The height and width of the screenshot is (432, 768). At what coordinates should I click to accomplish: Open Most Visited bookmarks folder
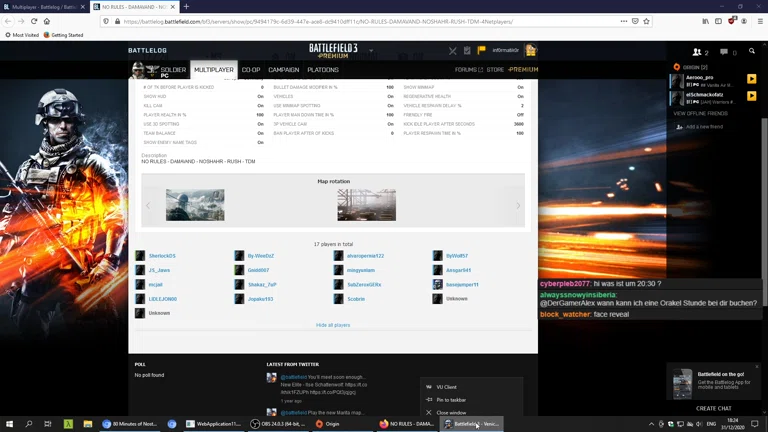[22, 35]
